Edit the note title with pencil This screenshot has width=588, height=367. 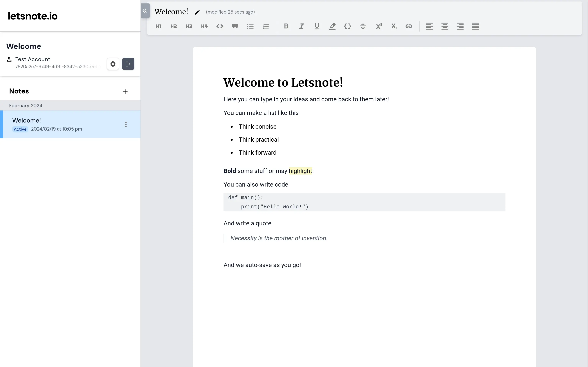(197, 12)
